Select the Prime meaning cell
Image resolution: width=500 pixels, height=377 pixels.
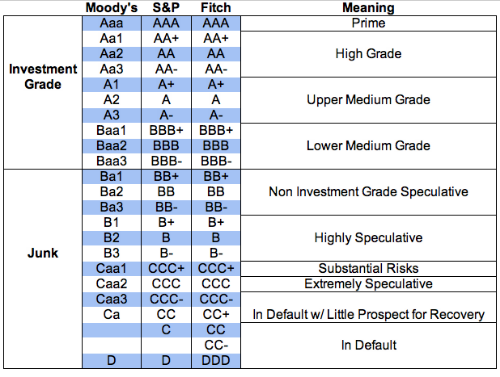pos(368,23)
